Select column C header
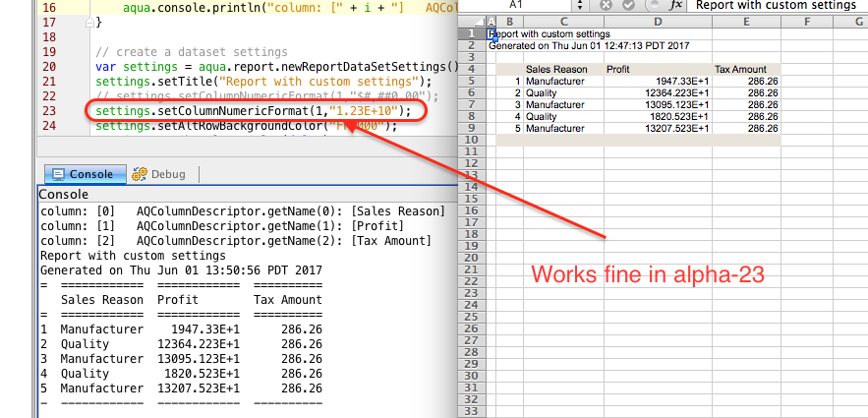Screen dimensions: 868x418 [563, 23]
